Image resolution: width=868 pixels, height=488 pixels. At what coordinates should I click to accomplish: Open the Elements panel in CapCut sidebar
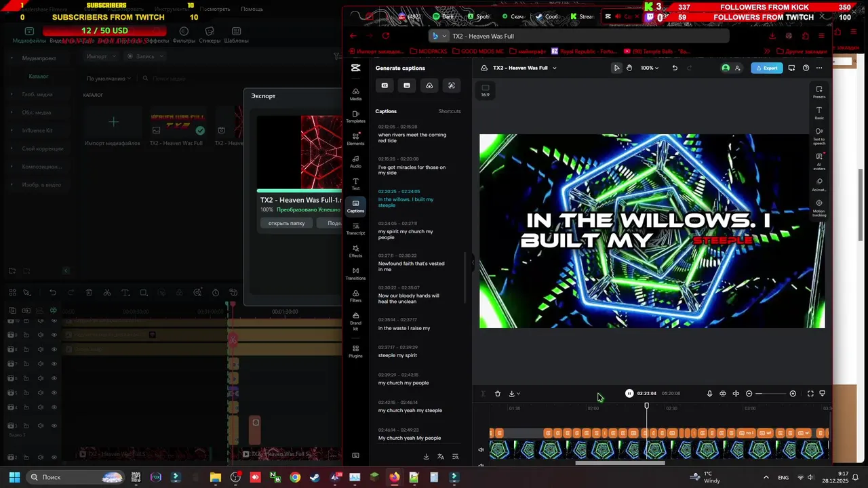click(x=355, y=139)
